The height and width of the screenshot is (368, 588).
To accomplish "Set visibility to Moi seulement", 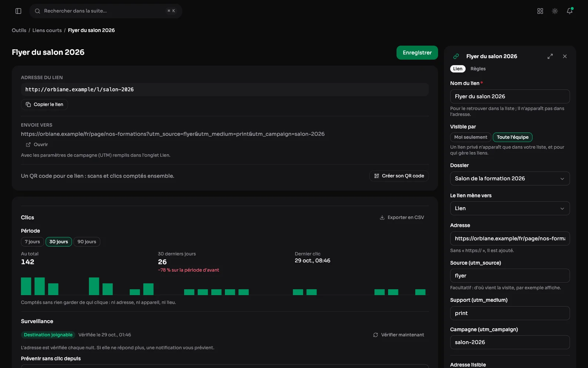I will [x=471, y=137].
